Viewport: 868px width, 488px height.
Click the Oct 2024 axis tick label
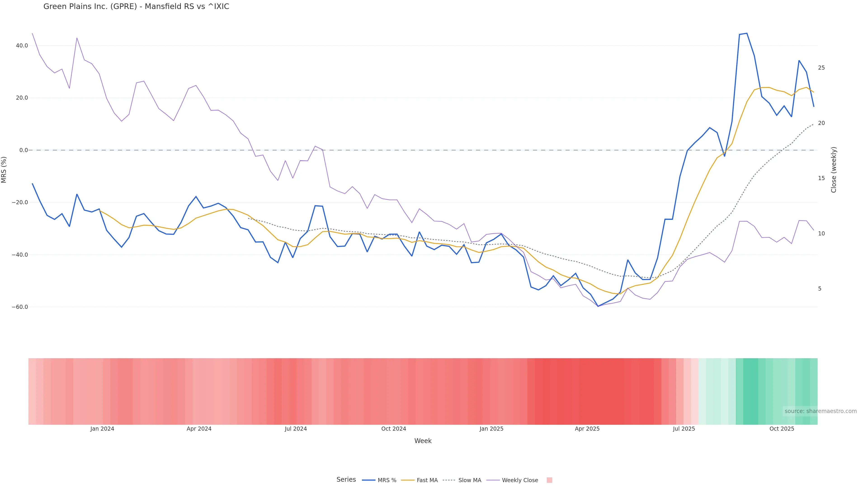point(394,429)
